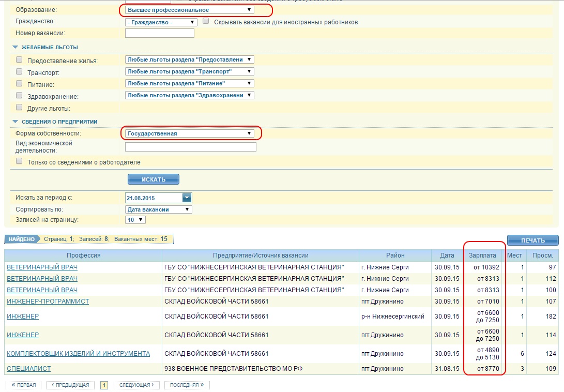The height and width of the screenshot is (392, 564).
Task: Enable the Здравоохранение checkbox
Action: 19,95
